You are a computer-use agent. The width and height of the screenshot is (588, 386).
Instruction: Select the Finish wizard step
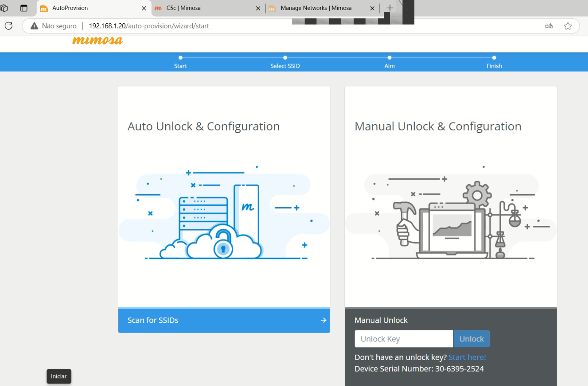pyautogui.click(x=494, y=62)
